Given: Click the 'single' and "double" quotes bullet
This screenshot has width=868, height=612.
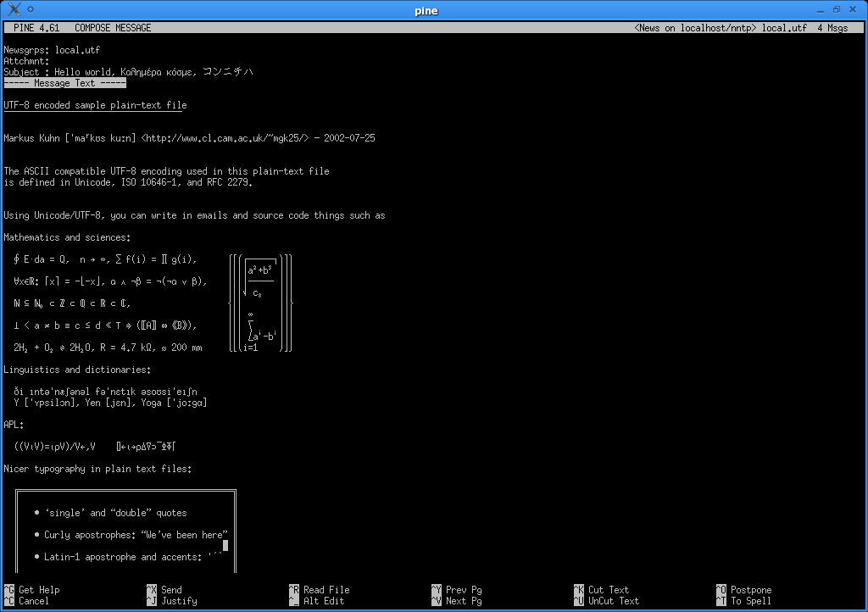Looking at the screenshot, I should (x=111, y=513).
